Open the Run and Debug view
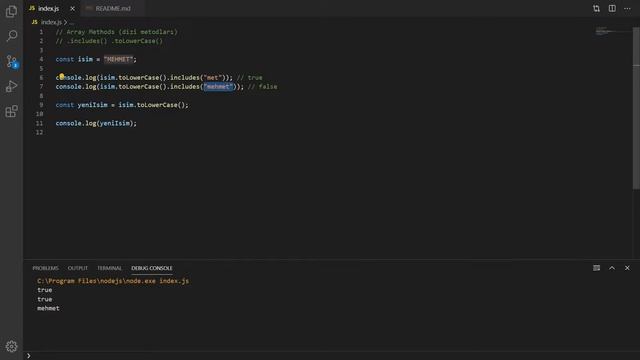 (x=11, y=87)
